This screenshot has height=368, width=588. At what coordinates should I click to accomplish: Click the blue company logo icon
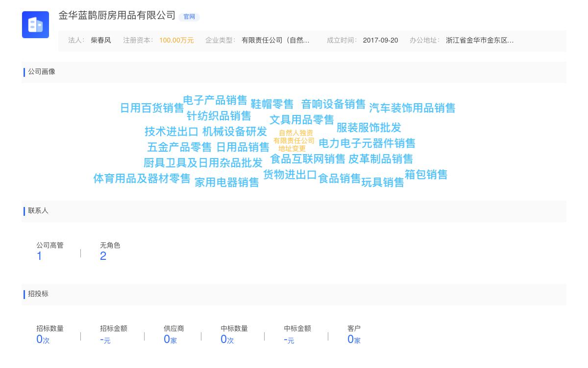(35, 24)
